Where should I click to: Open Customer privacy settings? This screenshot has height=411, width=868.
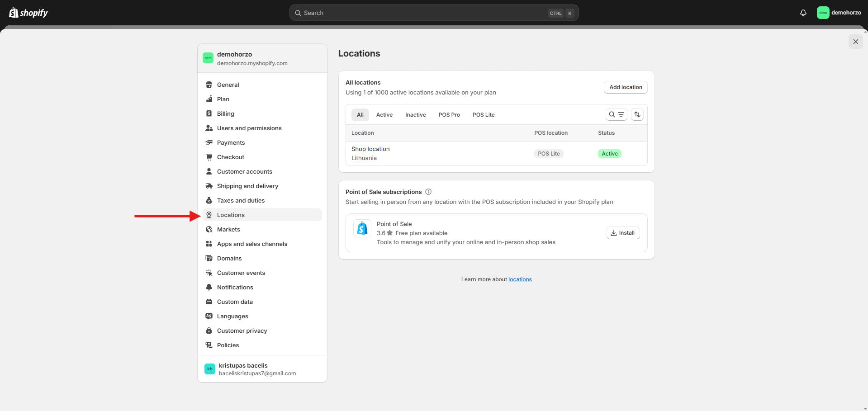(242, 331)
